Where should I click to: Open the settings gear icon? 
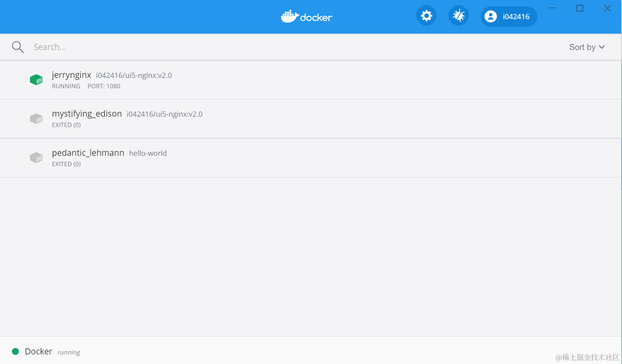(427, 16)
